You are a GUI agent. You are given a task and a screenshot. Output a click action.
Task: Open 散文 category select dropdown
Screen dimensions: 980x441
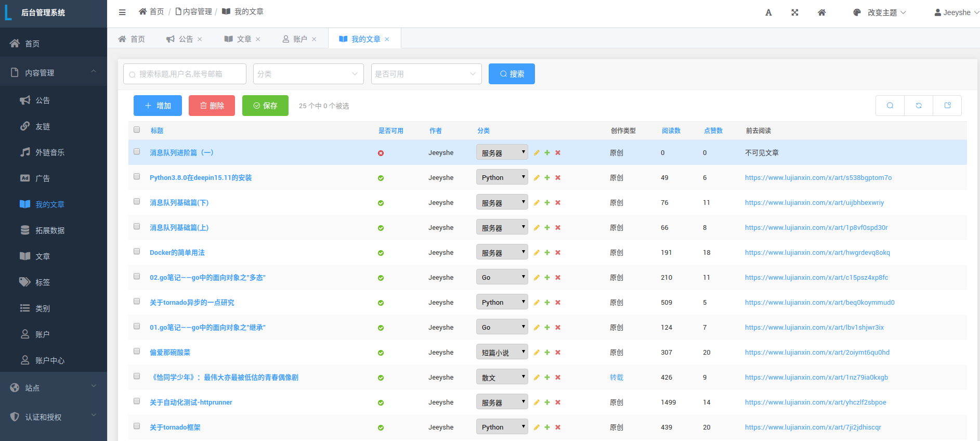pyautogui.click(x=502, y=377)
